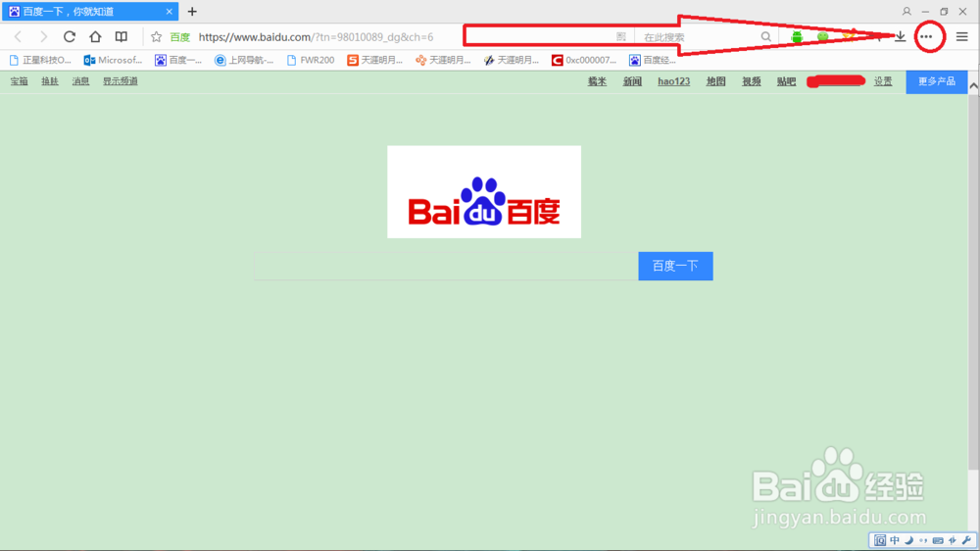Open the 地图 link
The height and width of the screenshot is (551, 980).
tap(715, 81)
